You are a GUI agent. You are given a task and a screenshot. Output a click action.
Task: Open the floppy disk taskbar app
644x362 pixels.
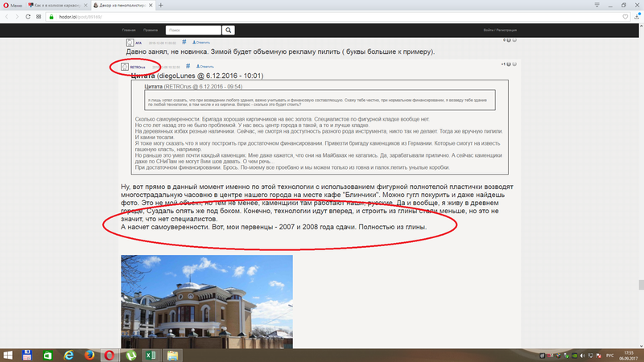(27, 355)
